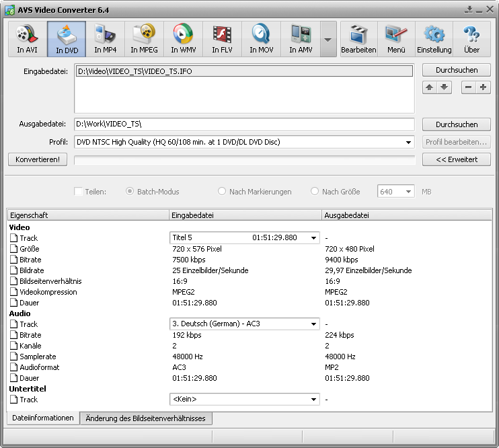This screenshot has width=499, height=448.
Task: Expand more formats arrow in toolbar
Action: 328,39
